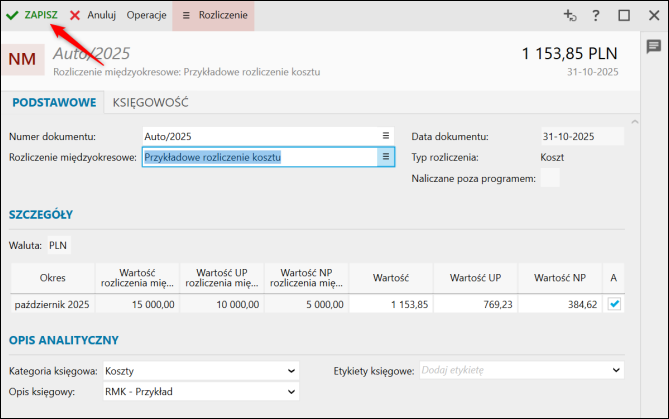669x419 pixels.
Task: Open the comments panel icon on right sidebar
Action: [x=653, y=47]
